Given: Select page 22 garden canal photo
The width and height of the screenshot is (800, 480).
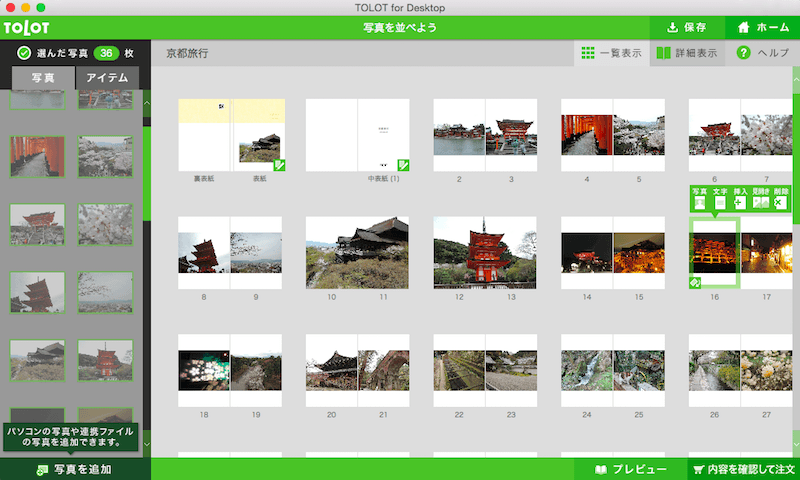Looking at the screenshot, I should [459, 370].
